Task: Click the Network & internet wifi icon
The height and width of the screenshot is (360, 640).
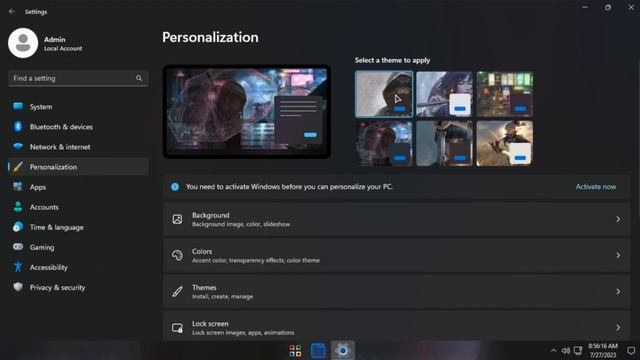Action: pyautogui.click(x=18, y=147)
